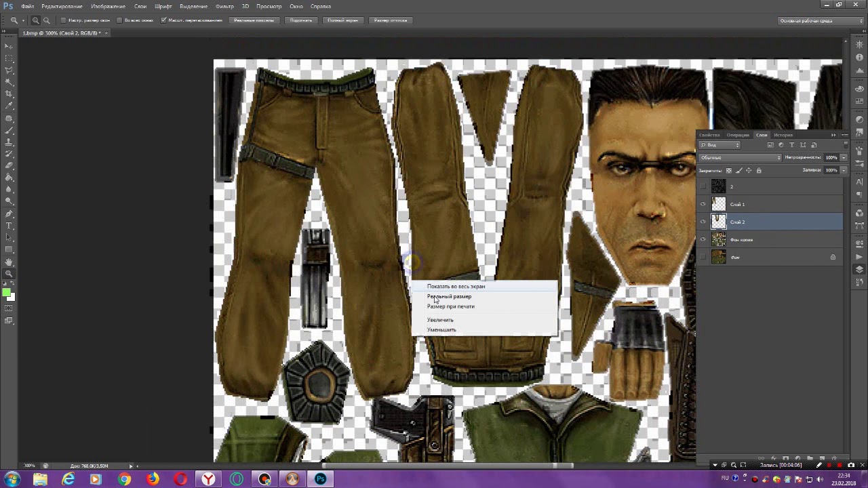Lock transparent pixels of the layer
The image size is (868, 488).
pyautogui.click(x=729, y=170)
